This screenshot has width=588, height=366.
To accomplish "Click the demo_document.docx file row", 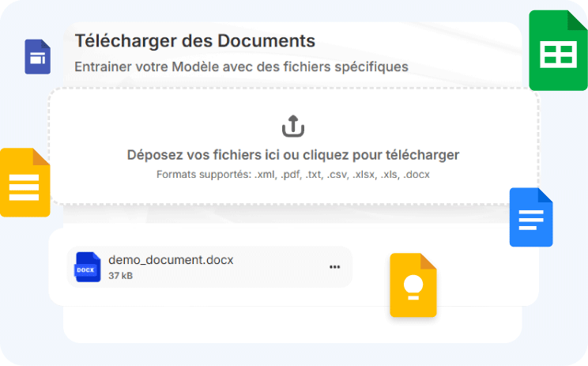I will tap(209, 267).
